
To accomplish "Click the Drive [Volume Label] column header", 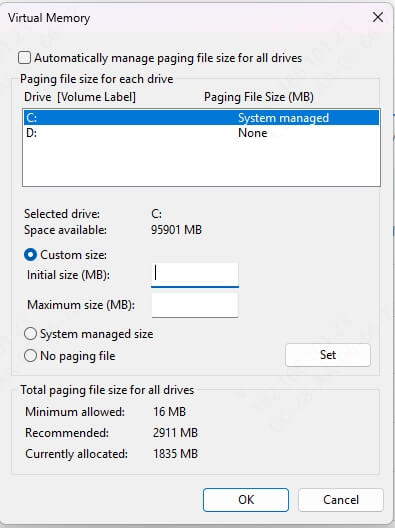I will point(80,97).
